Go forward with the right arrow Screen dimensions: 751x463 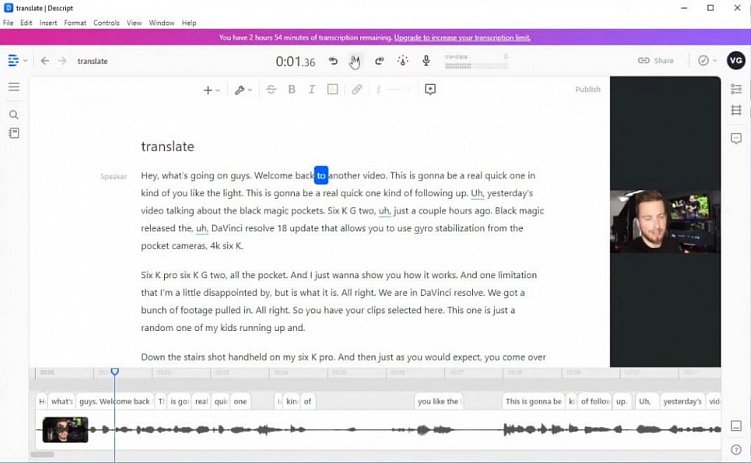62,61
